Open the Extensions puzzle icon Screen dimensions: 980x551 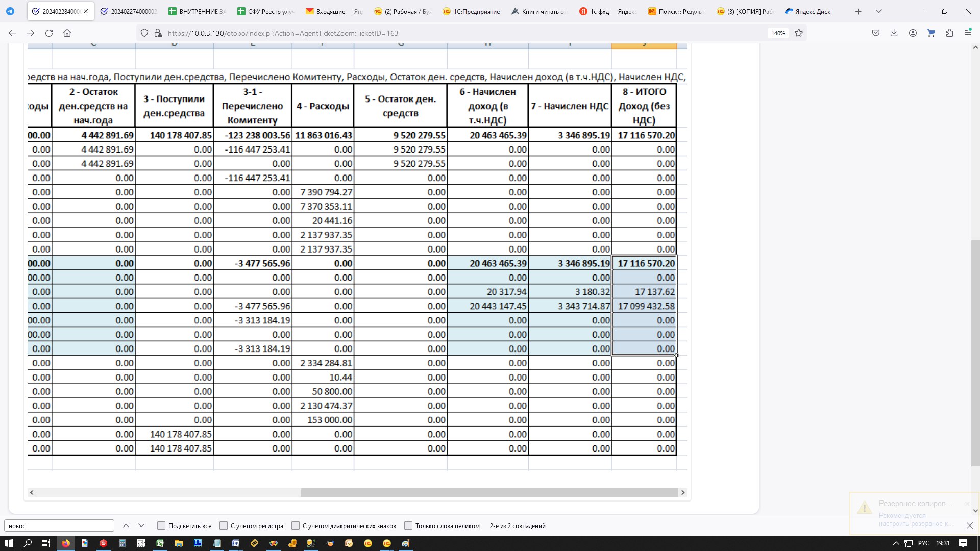[949, 33]
